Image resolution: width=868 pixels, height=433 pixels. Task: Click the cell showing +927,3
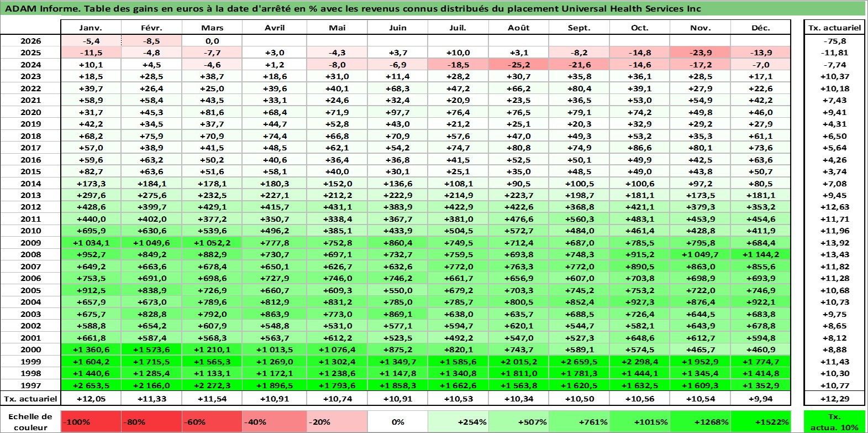640,302
